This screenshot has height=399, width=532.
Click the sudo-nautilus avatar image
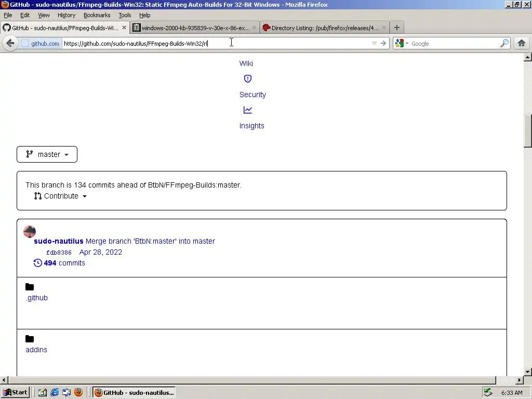click(x=30, y=232)
